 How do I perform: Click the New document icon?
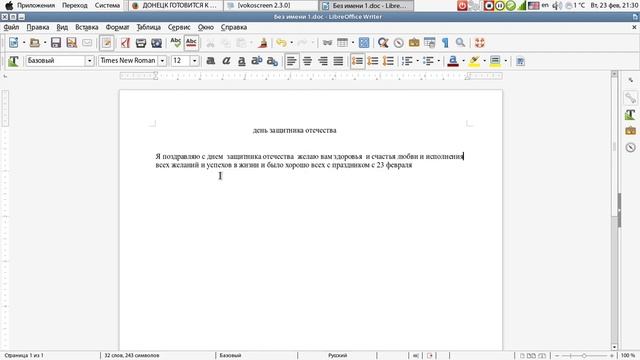pyautogui.click(x=13, y=43)
